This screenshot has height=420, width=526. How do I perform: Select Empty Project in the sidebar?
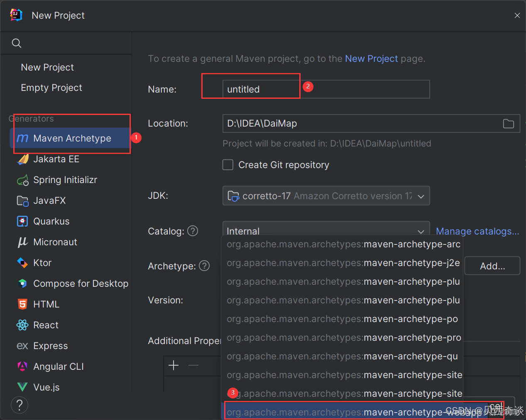point(51,88)
